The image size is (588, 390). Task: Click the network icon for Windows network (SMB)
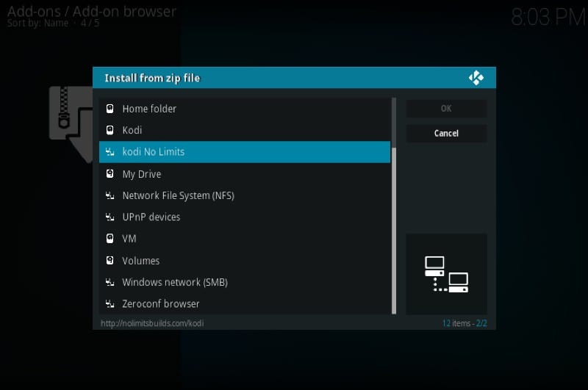(110, 282)
